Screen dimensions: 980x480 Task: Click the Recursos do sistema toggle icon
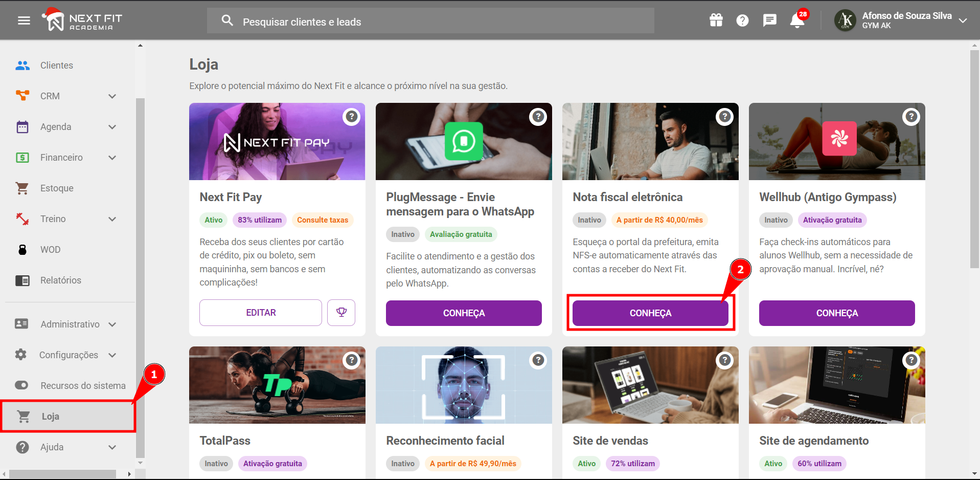(x=21, y=385)
